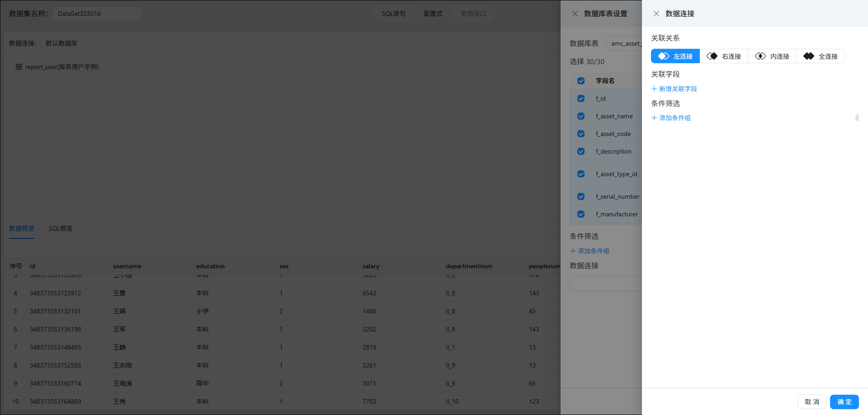Click table icon beside report_user
Viewport: 868px width, 415px height.
19,67
